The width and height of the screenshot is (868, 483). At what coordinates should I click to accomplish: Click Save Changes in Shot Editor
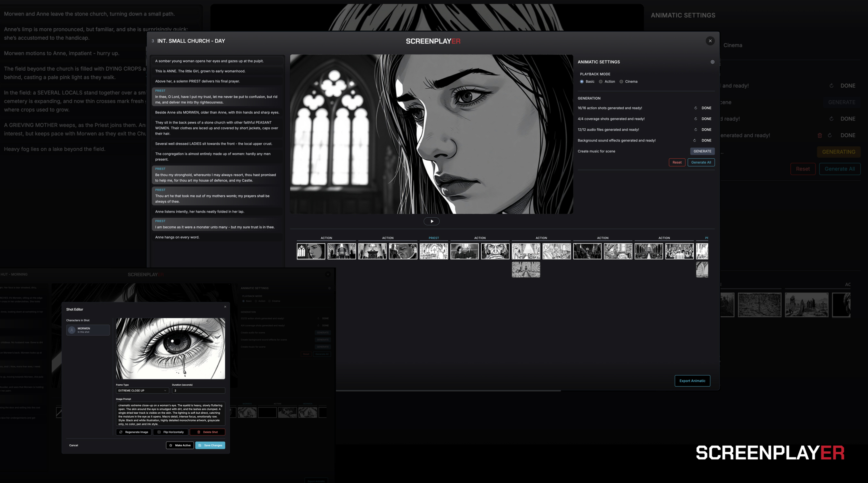[210, 445]
